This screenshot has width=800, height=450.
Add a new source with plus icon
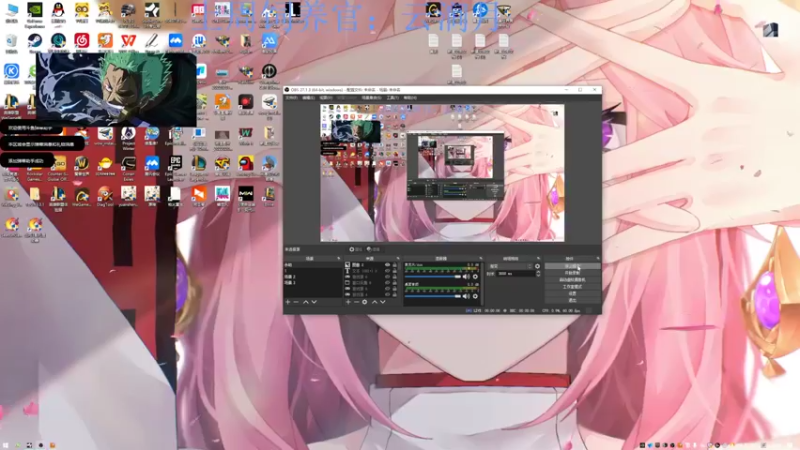pos(348,302)
